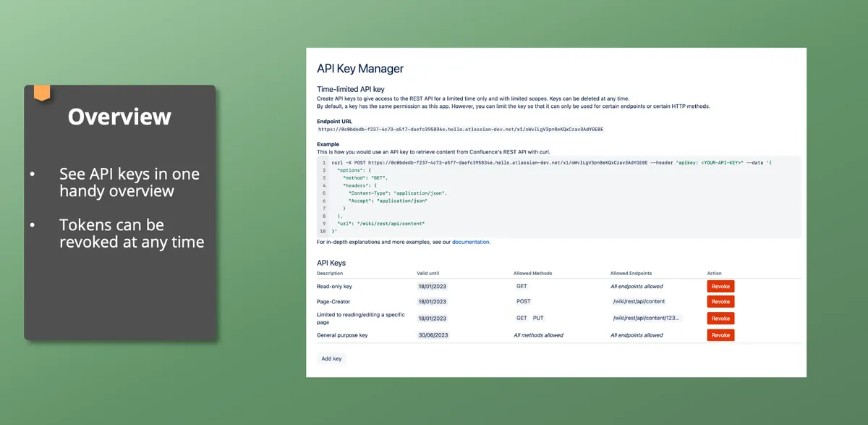Click the 30/06/2023 valid-until date
Screen dimensions: 868x425
(x=433, y=335)
